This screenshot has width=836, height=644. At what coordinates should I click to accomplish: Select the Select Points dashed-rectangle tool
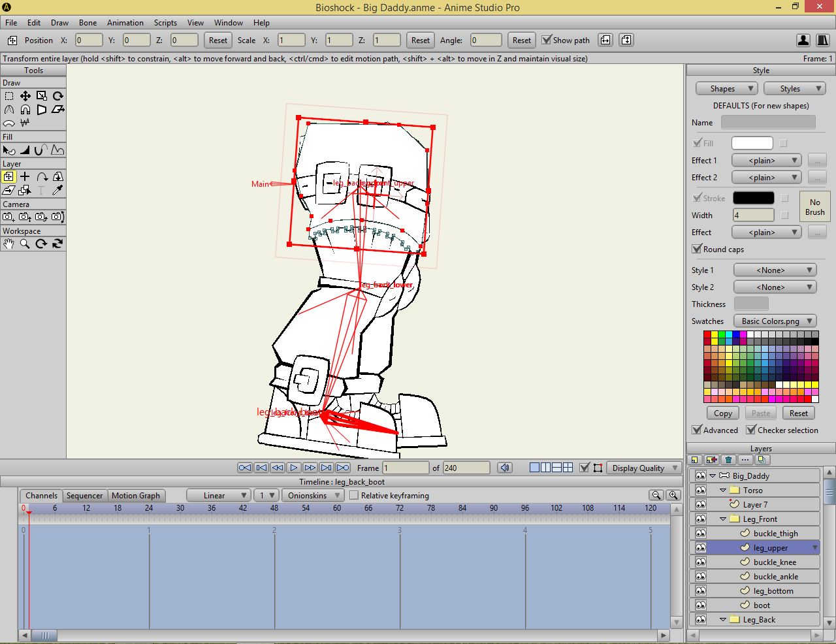[9, 96]
